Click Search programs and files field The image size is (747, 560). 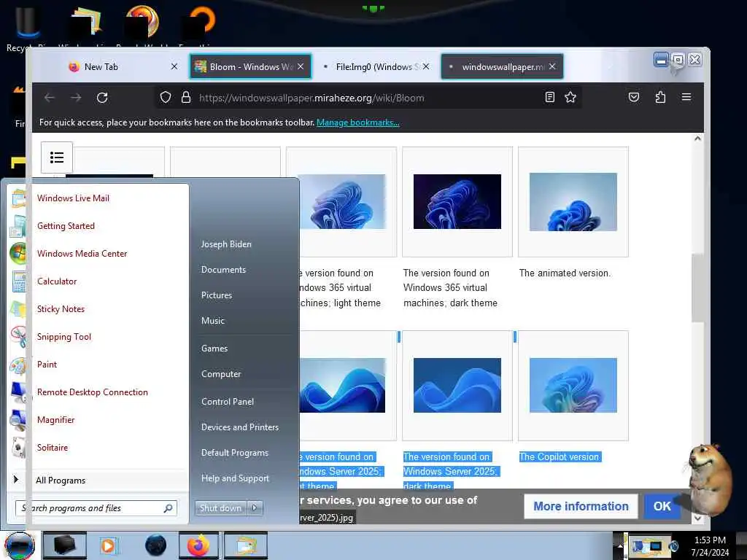[96, 508]
